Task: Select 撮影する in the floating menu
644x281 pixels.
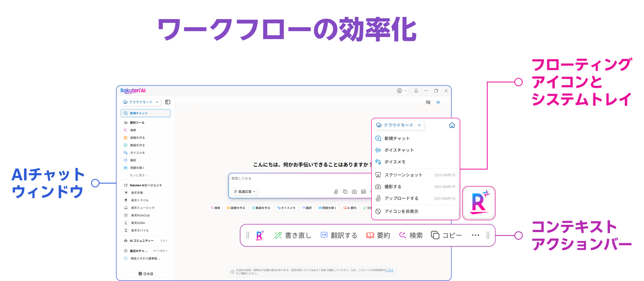Action: point(415,187)
